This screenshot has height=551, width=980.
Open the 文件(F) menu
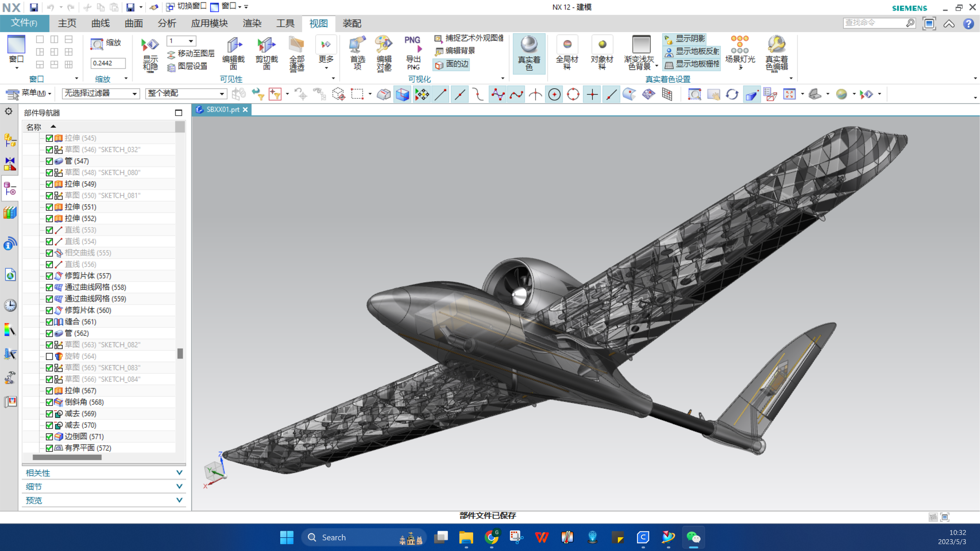(24, 23)
